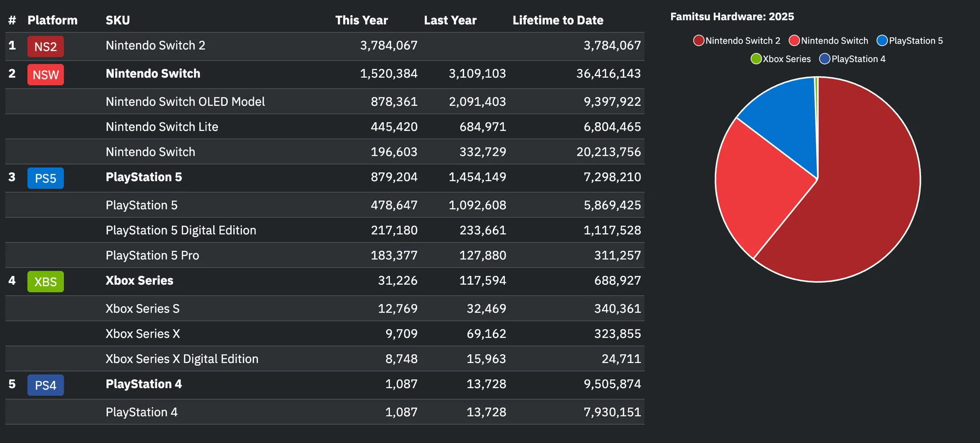This screenshot has width=980, height=443.
Task: Click the PS4 platform badge
Action: (46, 385)
